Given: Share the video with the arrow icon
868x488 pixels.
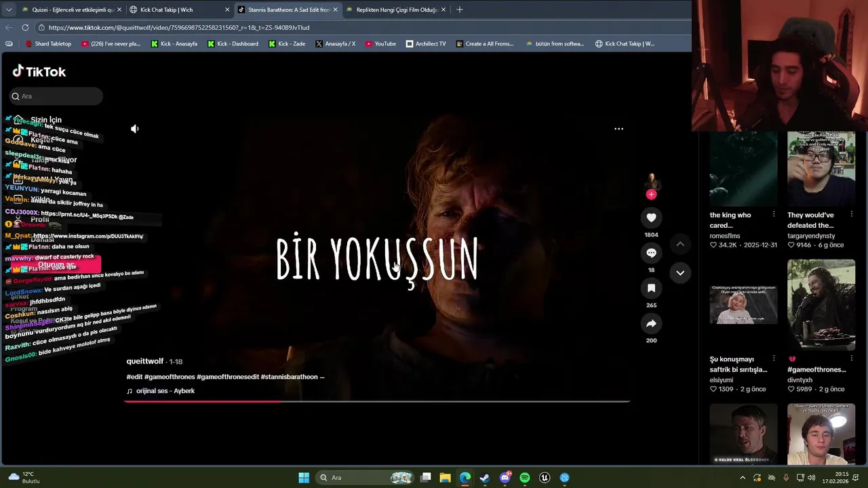Looking at the screenshot, I should coord(651,323).
